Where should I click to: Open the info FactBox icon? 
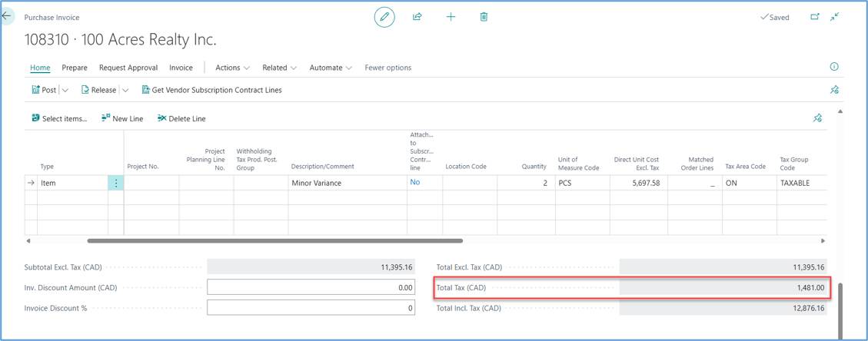coord(834,67)
